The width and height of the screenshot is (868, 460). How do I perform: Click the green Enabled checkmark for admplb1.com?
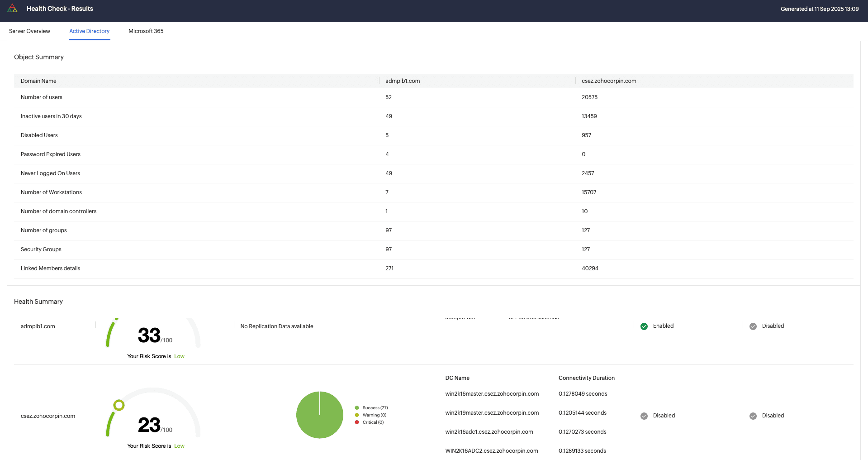644,326
